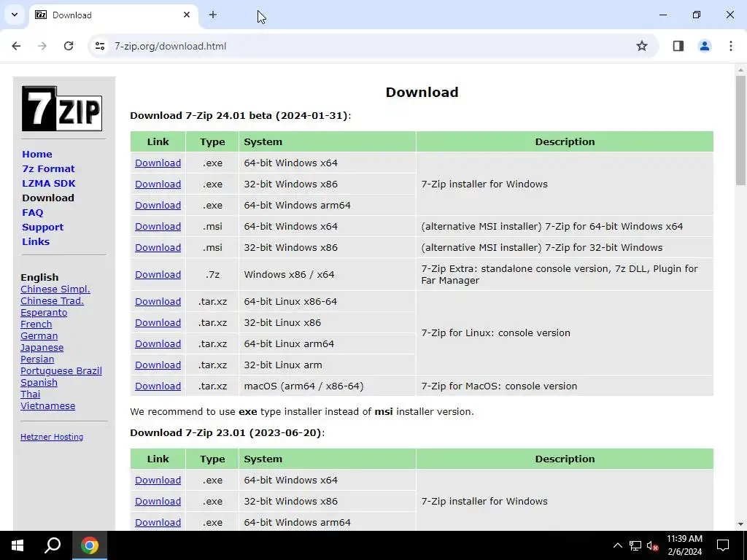
Task: Switch language to German
Action: click(39, 335)
